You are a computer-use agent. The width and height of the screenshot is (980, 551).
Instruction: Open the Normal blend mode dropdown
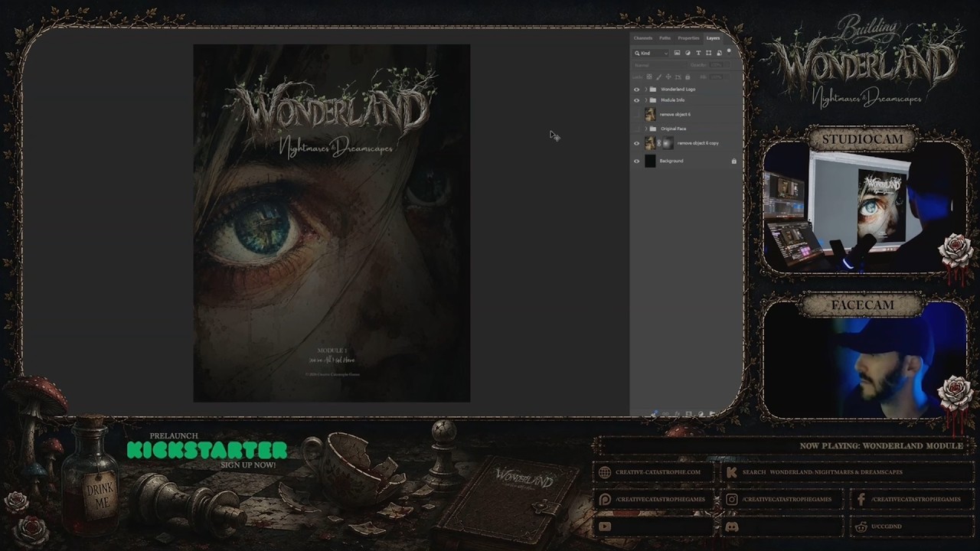click(660, 65)
